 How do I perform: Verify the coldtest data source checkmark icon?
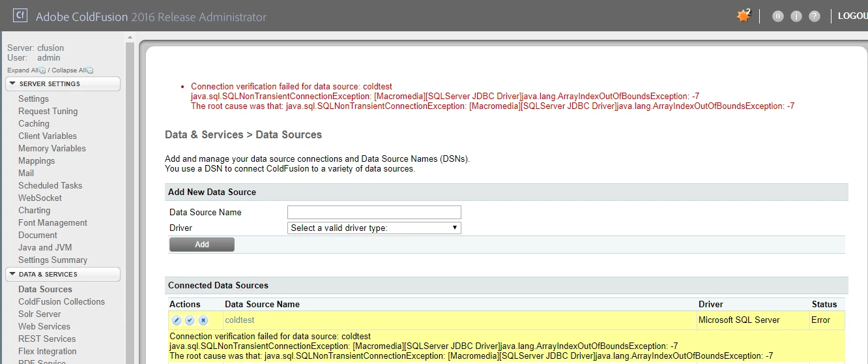point(190,320)
